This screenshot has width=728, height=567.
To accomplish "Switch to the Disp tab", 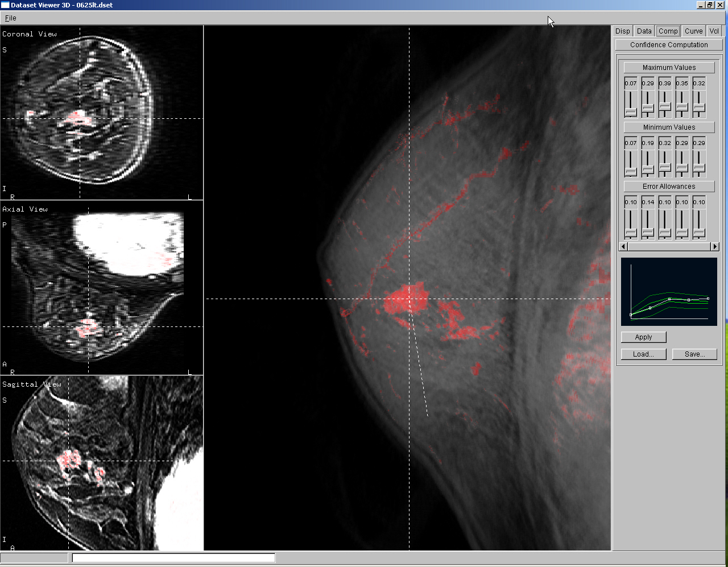I will tap(623, 31).
